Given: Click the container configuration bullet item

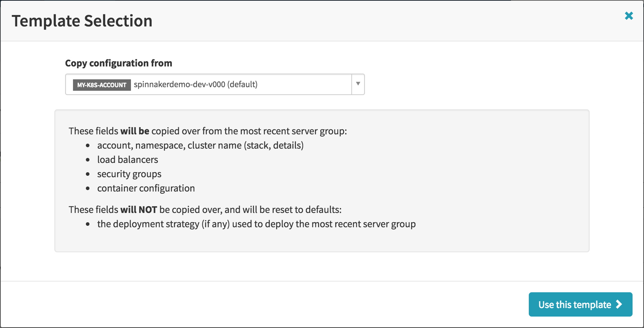Looking at the screenshot, I should [x=146, y=188].
